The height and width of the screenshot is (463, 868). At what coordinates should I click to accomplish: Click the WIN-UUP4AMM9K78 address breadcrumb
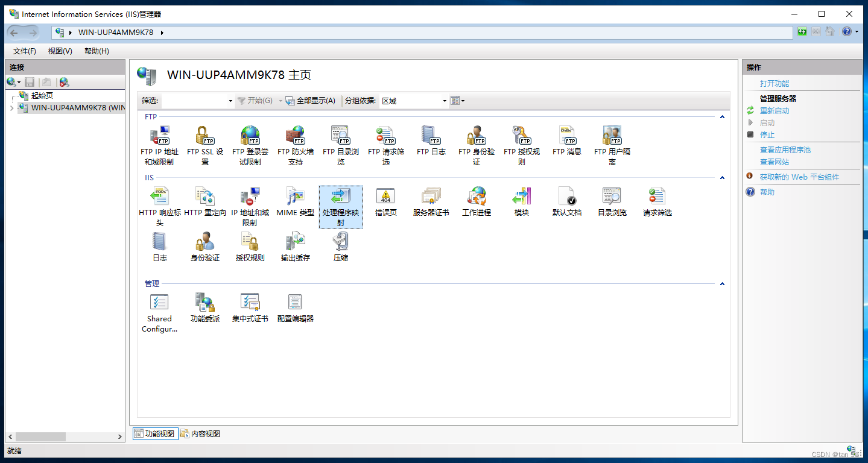tap(116, 32)
